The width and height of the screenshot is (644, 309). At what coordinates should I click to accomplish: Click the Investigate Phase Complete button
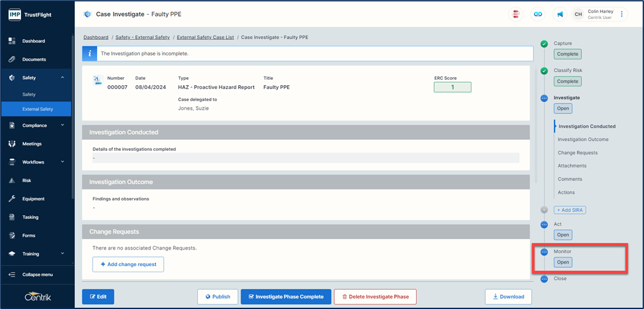[285, 297]
